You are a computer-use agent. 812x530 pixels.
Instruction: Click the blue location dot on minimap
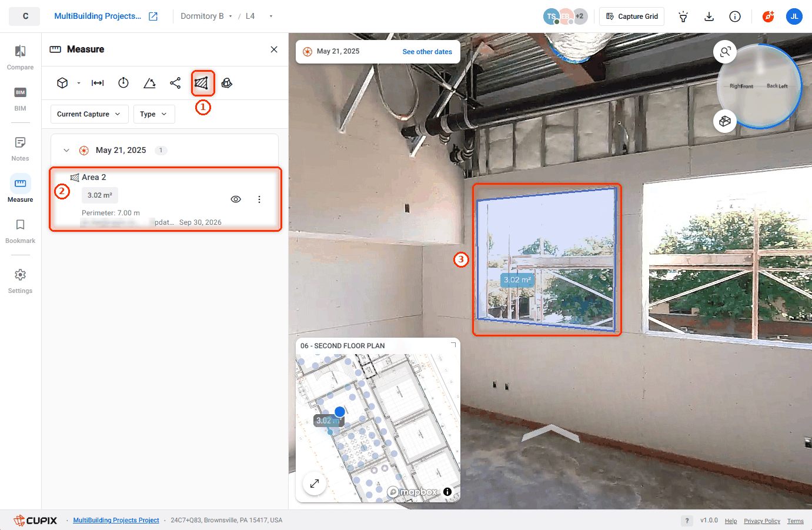340,411
